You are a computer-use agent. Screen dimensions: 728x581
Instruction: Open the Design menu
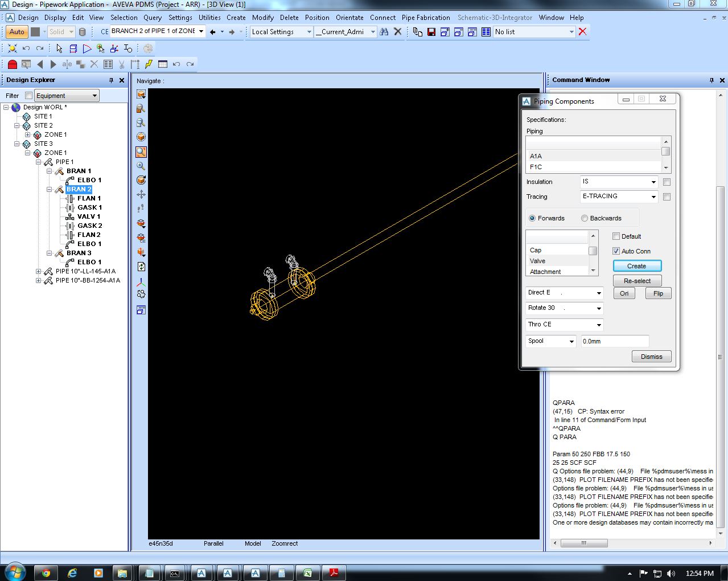point(28,18)
